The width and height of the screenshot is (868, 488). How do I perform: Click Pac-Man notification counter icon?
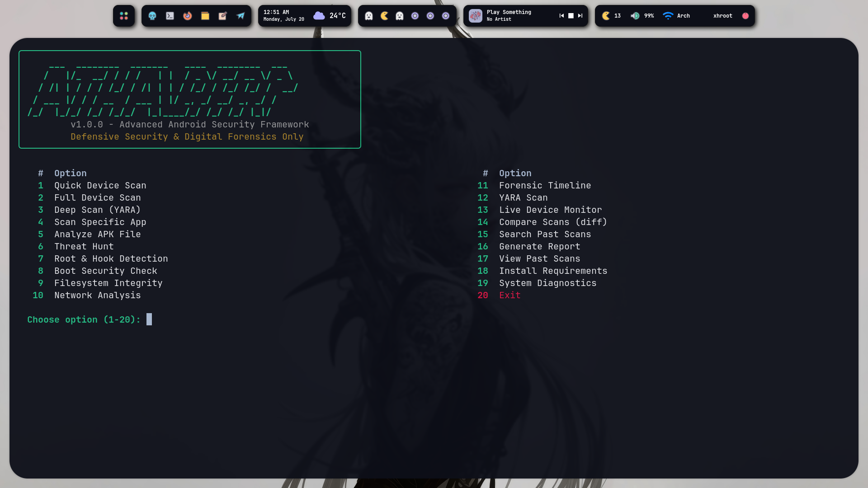click(606, 16)
